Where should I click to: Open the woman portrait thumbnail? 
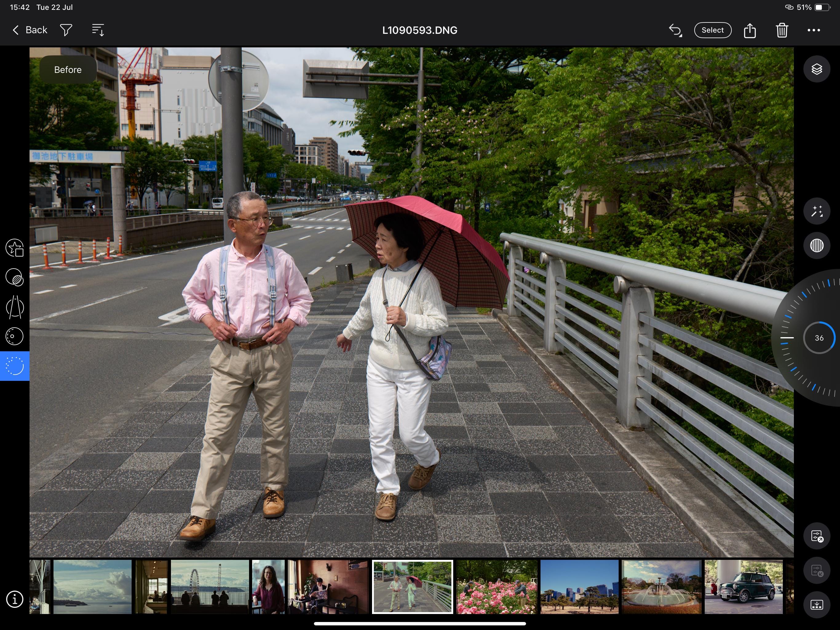click(x=268, y=587)
